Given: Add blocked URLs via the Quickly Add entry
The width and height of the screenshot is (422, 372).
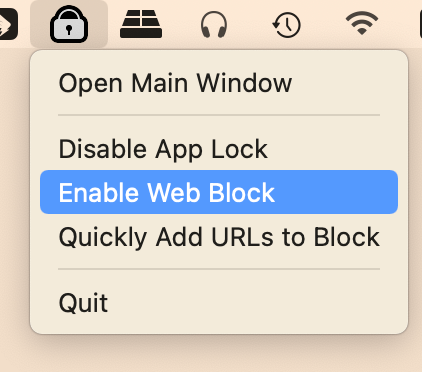Looking at the screenshot, I should tap(219, 237).
